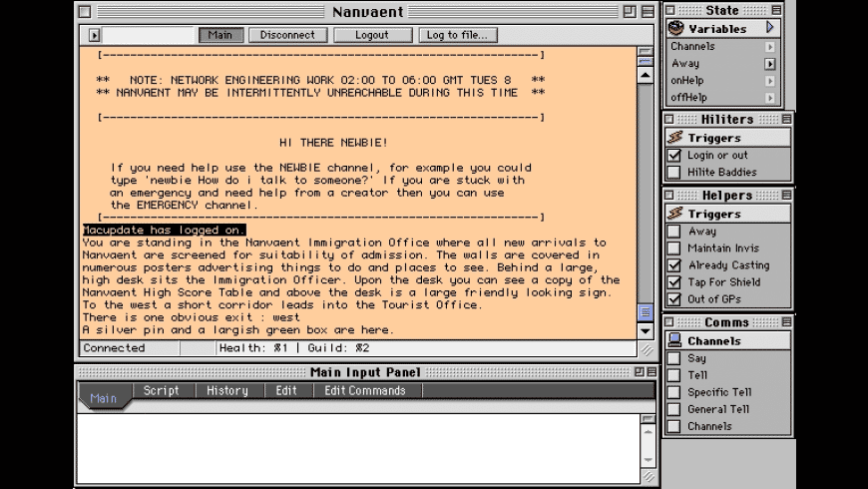Click the output scrollbar thumb
The width and height of the screenshot is (868, 489).
646,313
